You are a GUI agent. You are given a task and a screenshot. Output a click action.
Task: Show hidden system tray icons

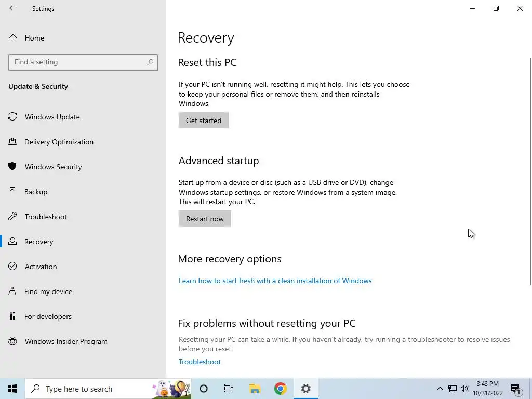(440, 389)
